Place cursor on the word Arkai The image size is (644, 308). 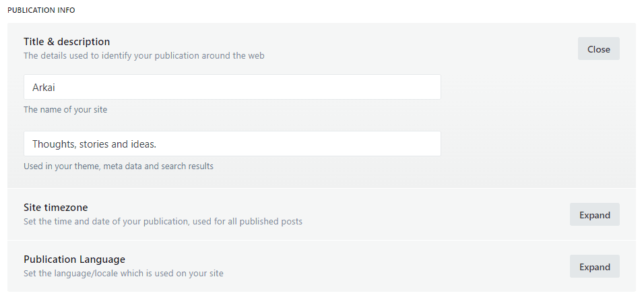pyautogui.click(x=44, y=87)
